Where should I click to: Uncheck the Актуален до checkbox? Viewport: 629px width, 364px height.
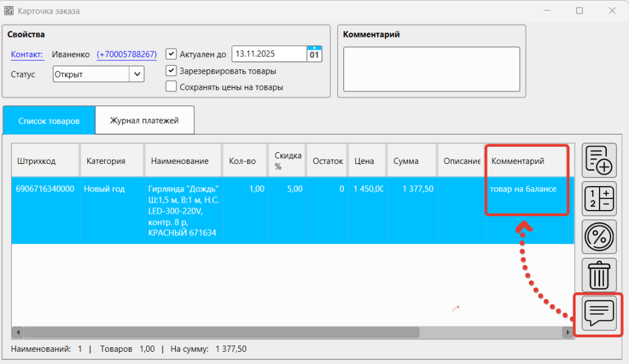point(171,54)
